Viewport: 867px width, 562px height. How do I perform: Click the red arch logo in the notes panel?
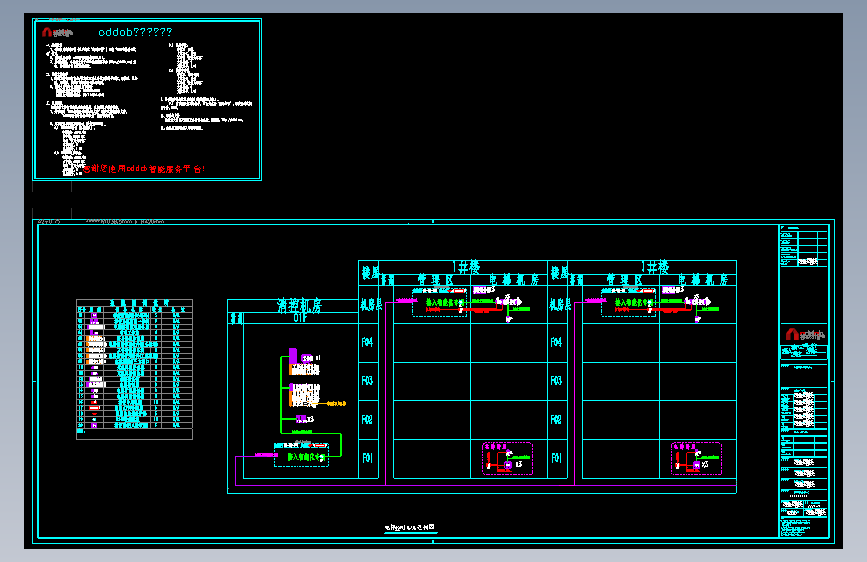click(47, 32)
